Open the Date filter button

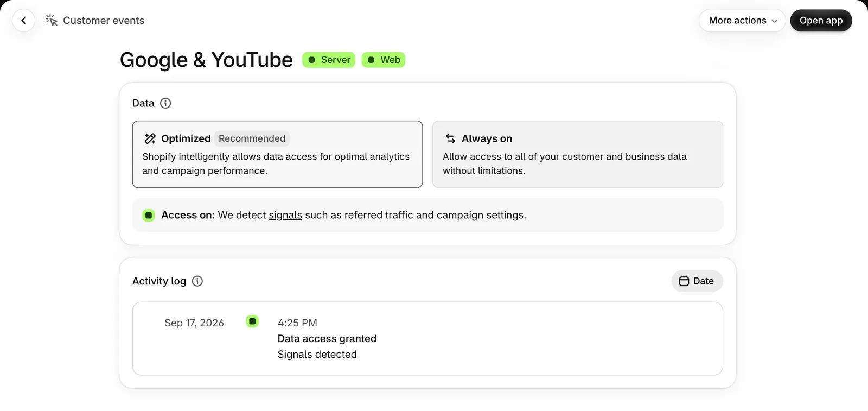tap(697, 281)
